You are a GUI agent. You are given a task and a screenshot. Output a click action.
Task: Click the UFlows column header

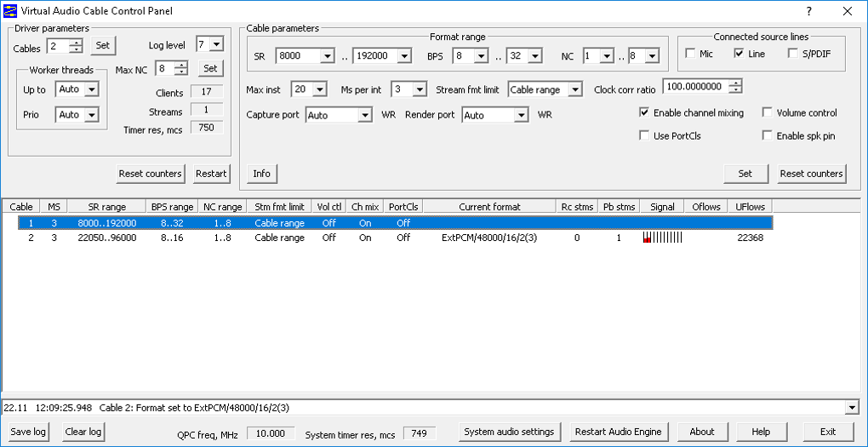coord(750,207)
